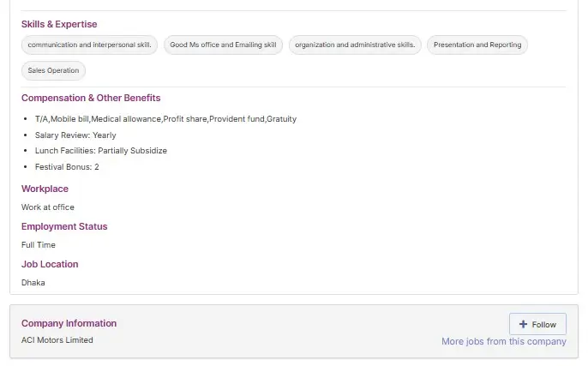Open More jobs from this company

503,341
